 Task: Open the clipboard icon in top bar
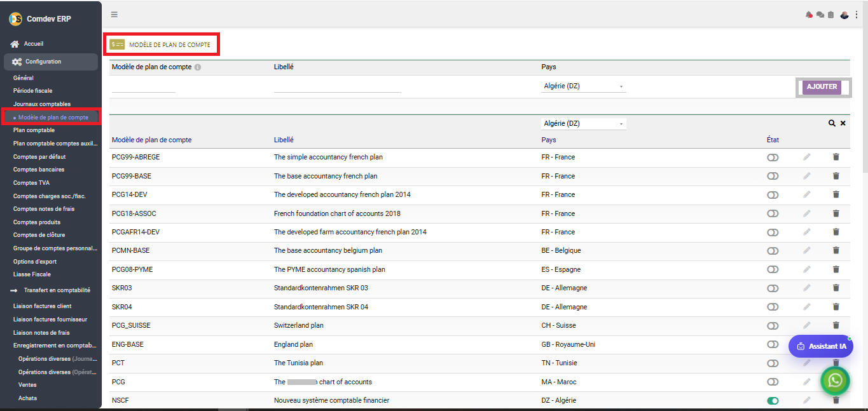click(830, 15)
